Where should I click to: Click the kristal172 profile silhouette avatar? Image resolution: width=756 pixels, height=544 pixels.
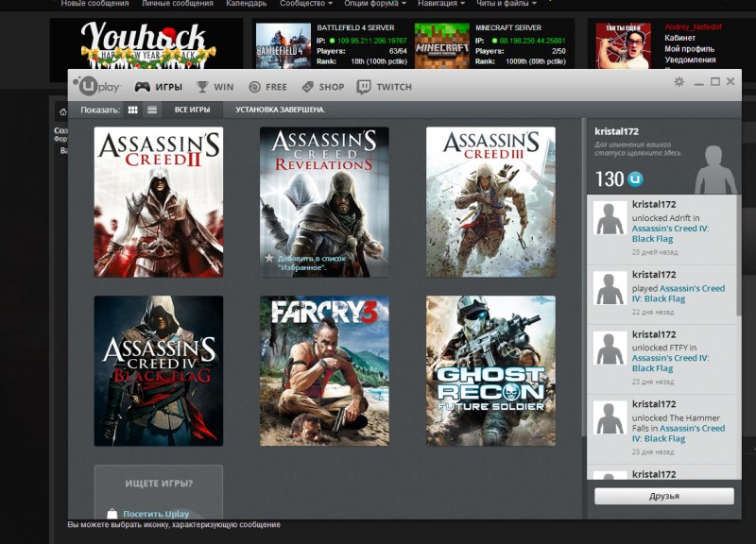pos(715,170)
